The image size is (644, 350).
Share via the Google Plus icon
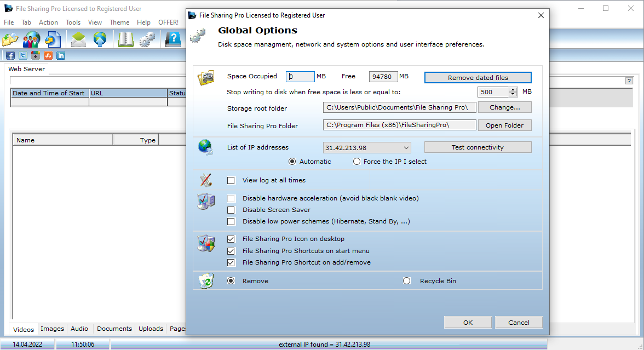click(36, 55)
